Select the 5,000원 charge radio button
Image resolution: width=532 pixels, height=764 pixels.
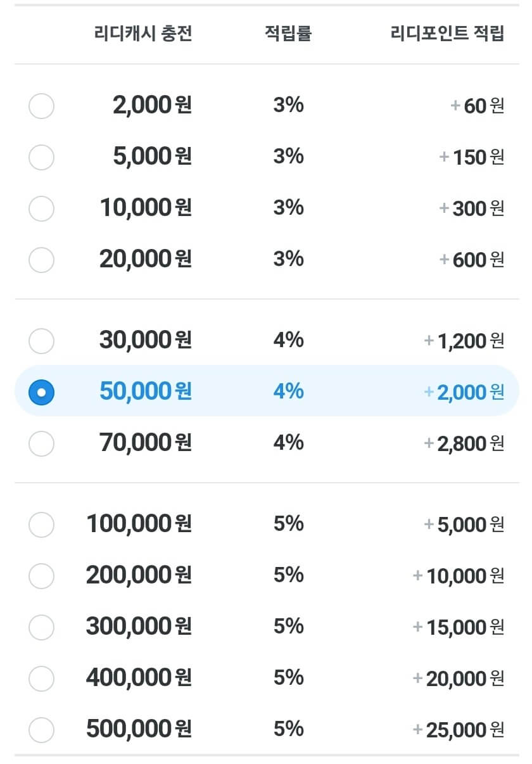point(42,157)
